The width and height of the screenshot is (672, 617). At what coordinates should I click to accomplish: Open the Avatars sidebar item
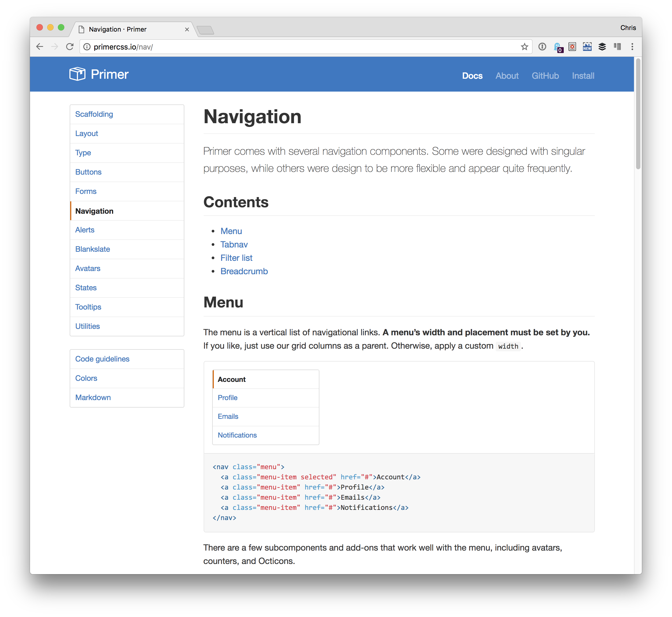127,269
